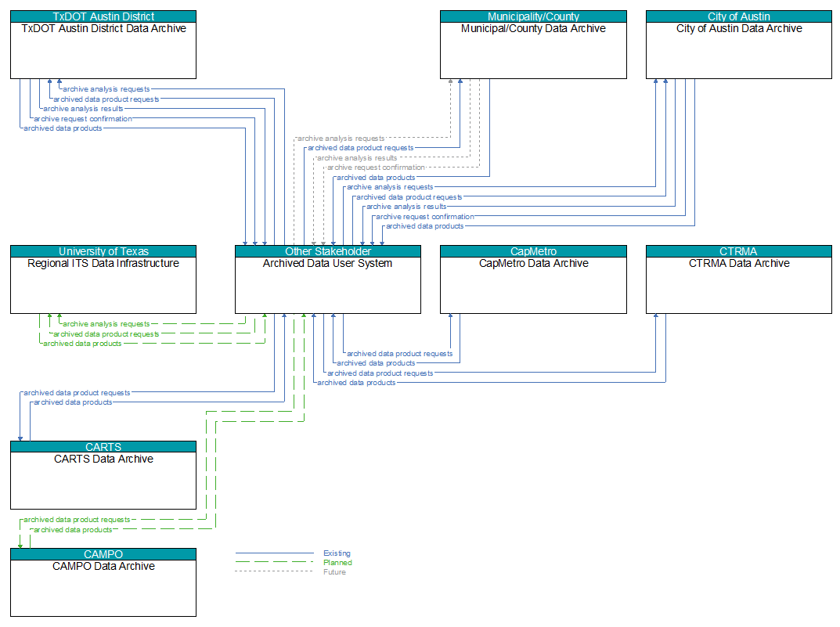Image resolution: width=840 pixels, height=627 pixels.
Task: Click green University archived data product requests label
Action: pyautogui.click(x=106, y=334)
